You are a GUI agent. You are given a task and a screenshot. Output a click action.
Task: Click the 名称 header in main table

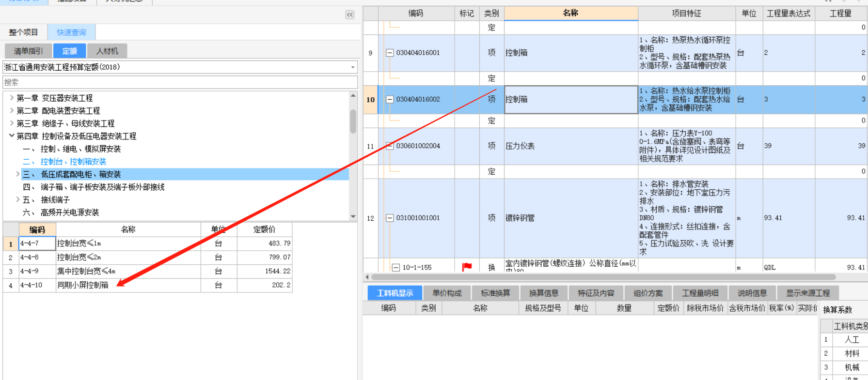coord(571,13)
